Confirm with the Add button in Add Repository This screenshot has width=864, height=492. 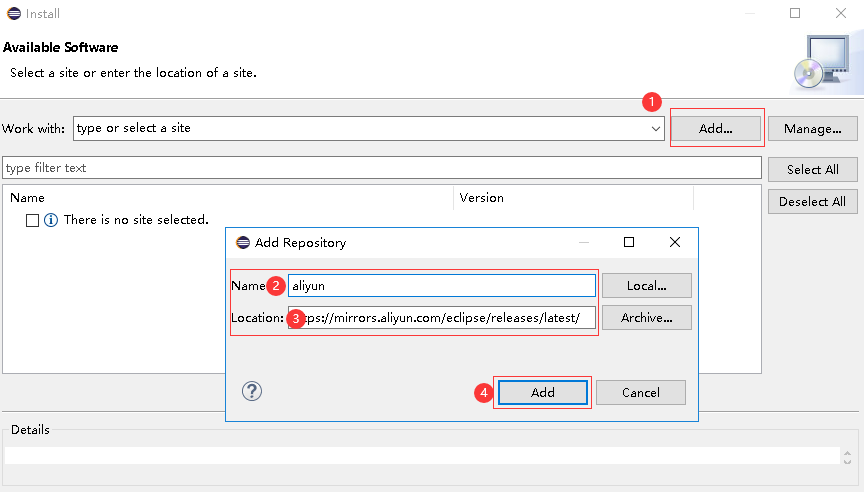pyautogui.click(x=543, y=392)
